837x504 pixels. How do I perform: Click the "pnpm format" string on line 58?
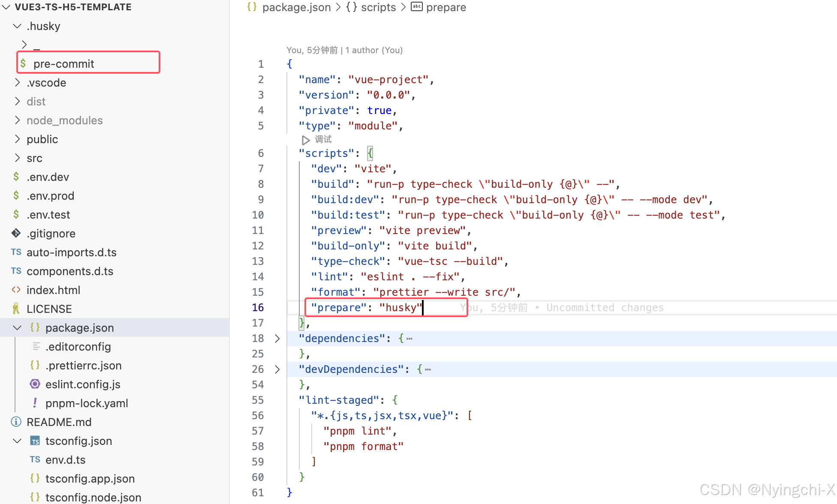(x=364, y=447)
